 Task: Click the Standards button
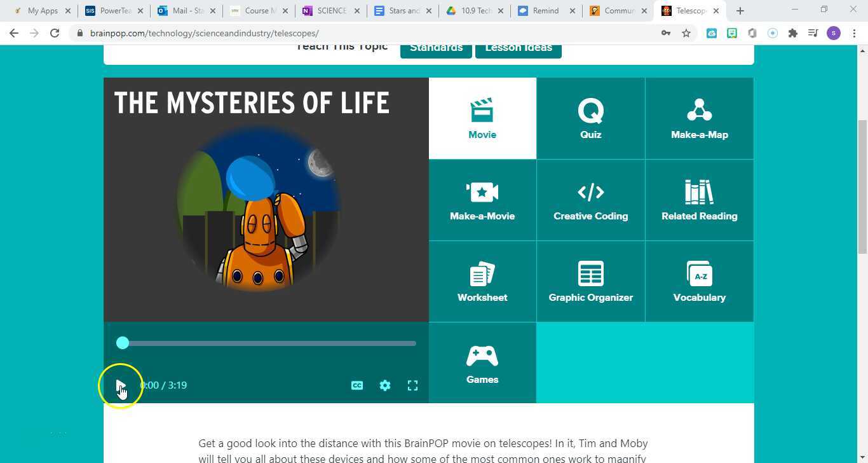pyautogui.click(x=436, y=47)
